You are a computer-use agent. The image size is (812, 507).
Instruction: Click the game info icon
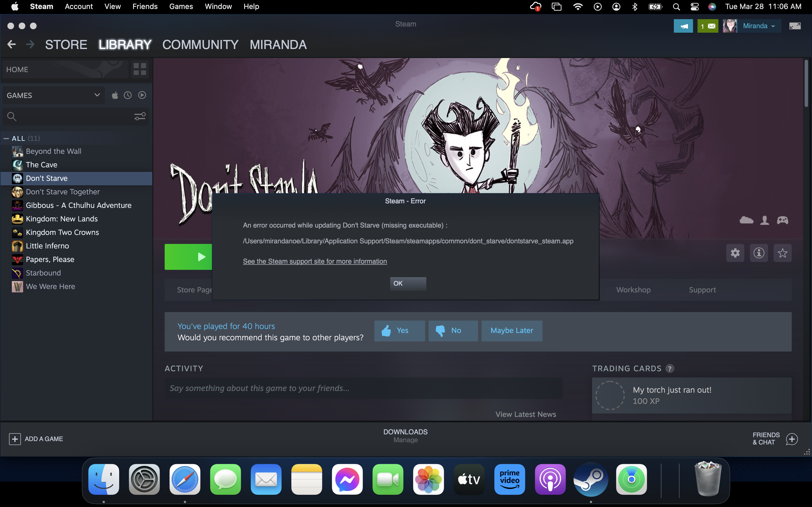(x=759, y=253)
